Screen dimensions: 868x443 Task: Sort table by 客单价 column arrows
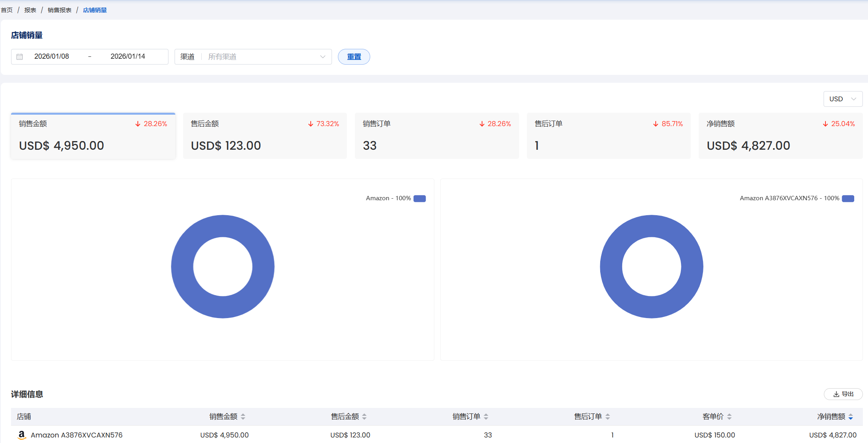click(729, 417)
